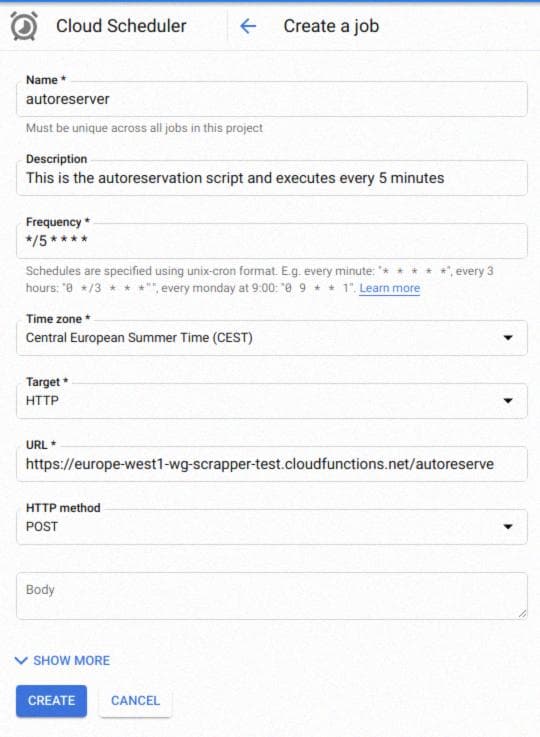The image size is (540, 737).
Task: Expand SHOW MORE options
Action: tap(63, 661)
